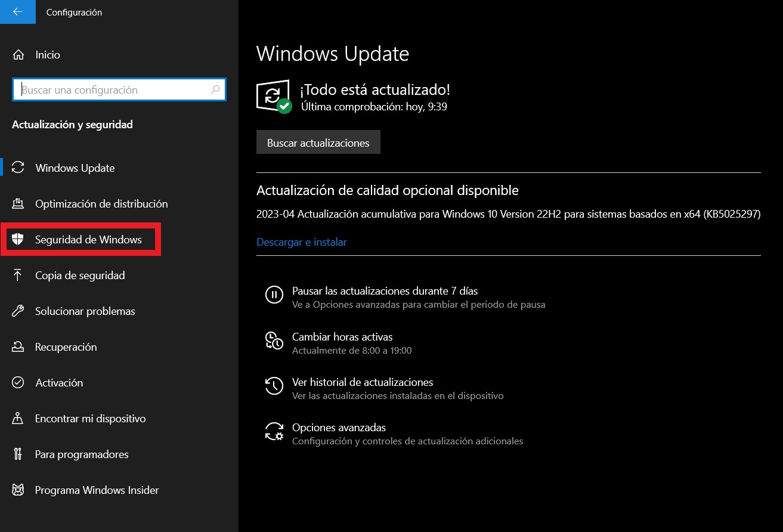Click the back arrow button
This screenshot has height=532, width=783.
coord(17,12)
